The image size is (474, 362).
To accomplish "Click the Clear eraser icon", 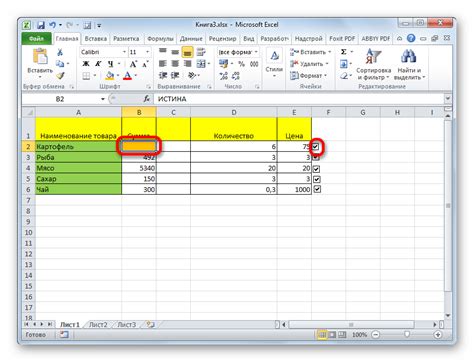I will [344, 76].
